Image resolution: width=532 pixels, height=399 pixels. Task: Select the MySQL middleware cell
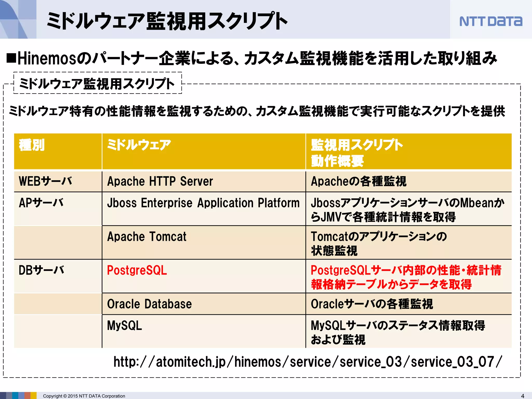point(204,331)
